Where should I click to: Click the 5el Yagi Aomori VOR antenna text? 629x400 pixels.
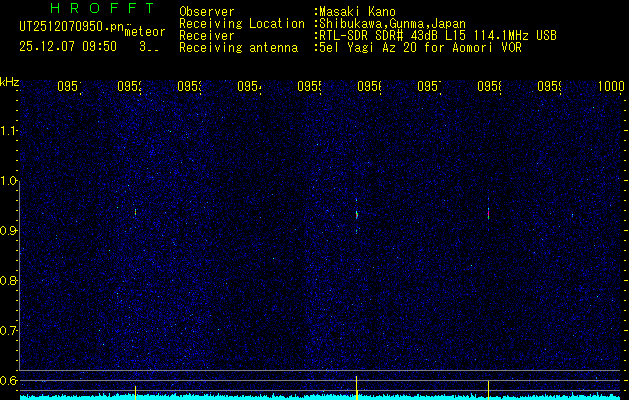[420, 48]
